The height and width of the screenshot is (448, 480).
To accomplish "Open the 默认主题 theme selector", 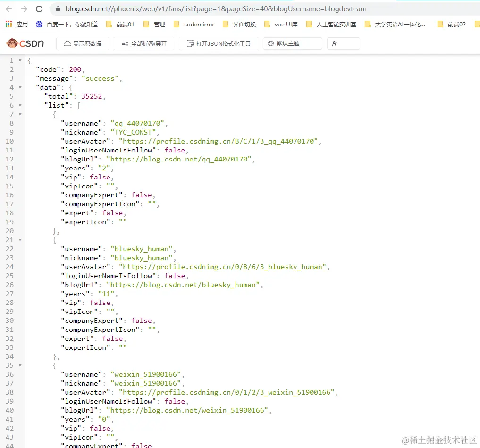I will click(292, 43).
